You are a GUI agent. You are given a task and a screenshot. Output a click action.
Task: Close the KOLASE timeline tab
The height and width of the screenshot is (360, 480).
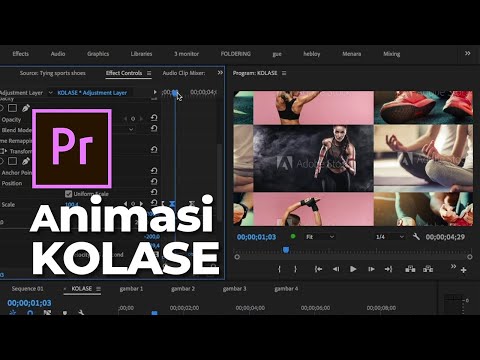[x=65, y=289]
